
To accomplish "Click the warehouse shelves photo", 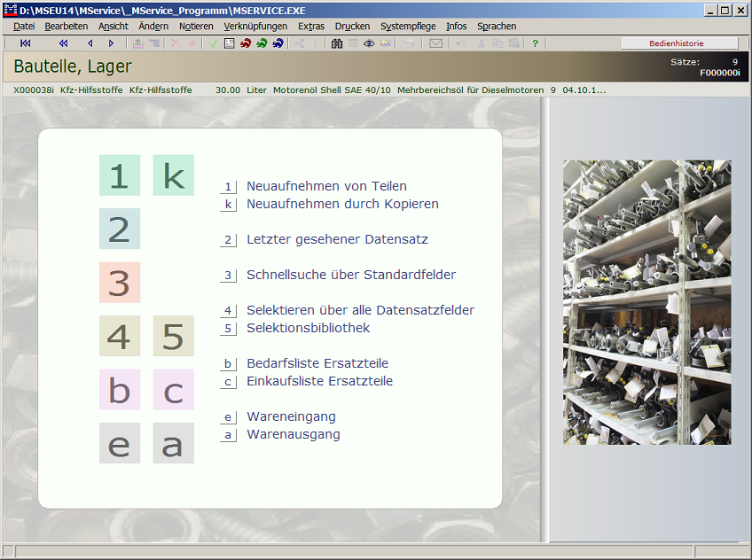I will [646, 302].
